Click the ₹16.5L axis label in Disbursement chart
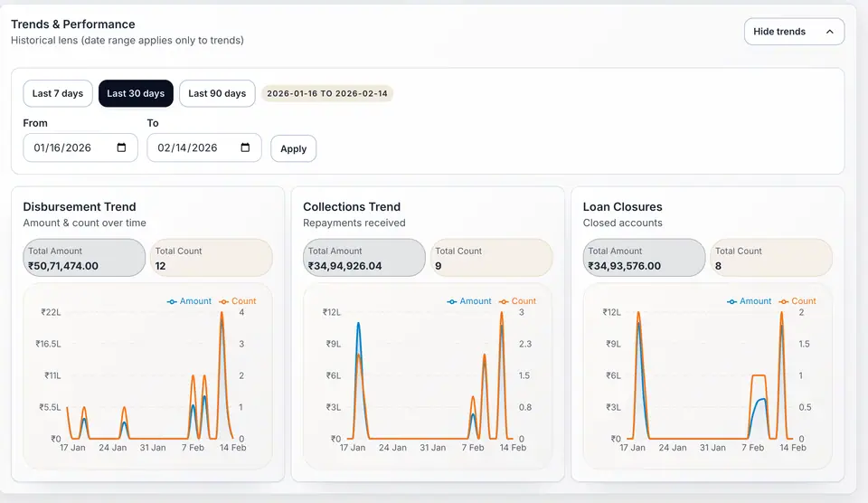 [x=48, y=344]
